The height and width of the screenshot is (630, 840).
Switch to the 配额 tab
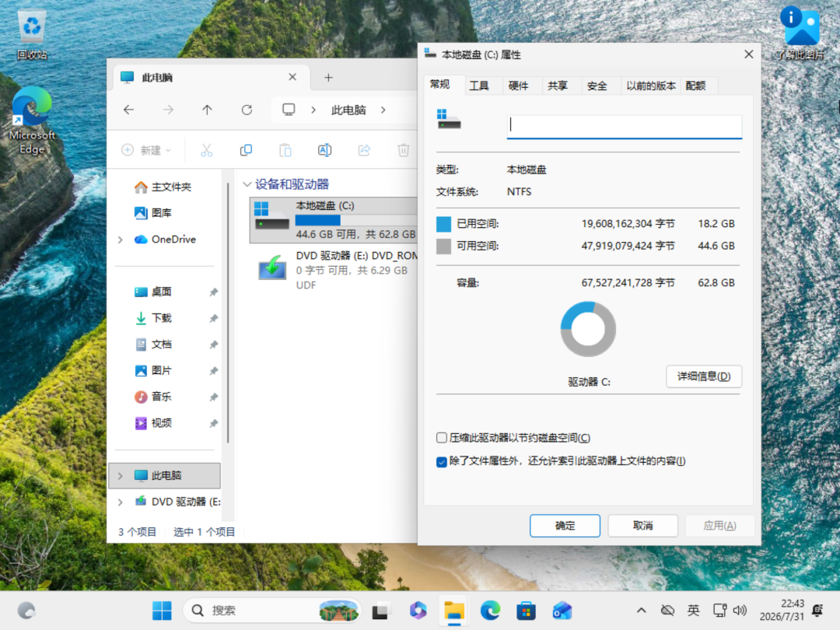pos(695,86)
